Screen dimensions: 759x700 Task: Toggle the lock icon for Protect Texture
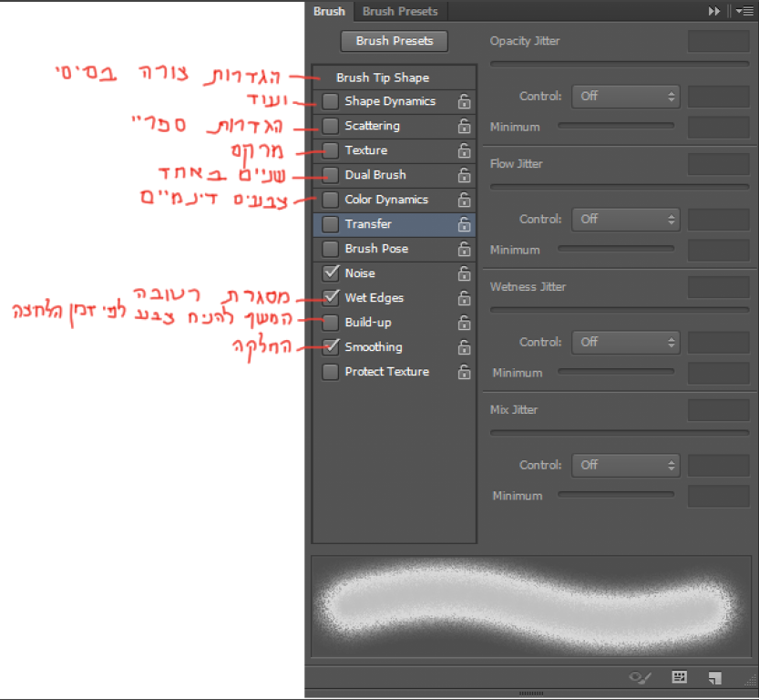click(x=464, y=372)
